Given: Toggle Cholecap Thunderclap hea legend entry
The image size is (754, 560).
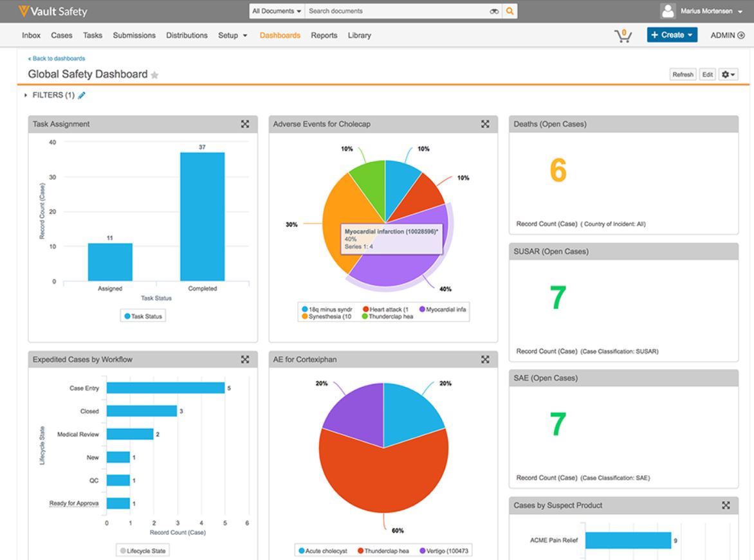Looking at the screenshot, I should tap(387, 316).
